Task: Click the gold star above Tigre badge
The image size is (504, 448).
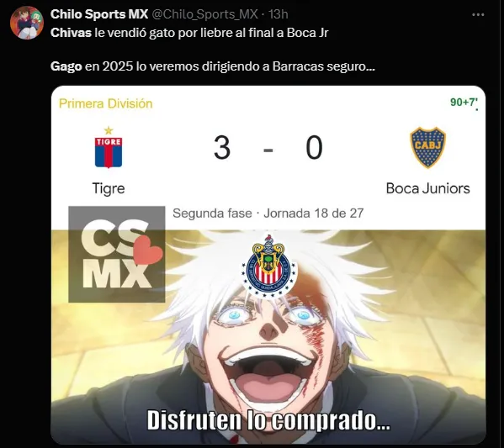Action: click(109, 130)
